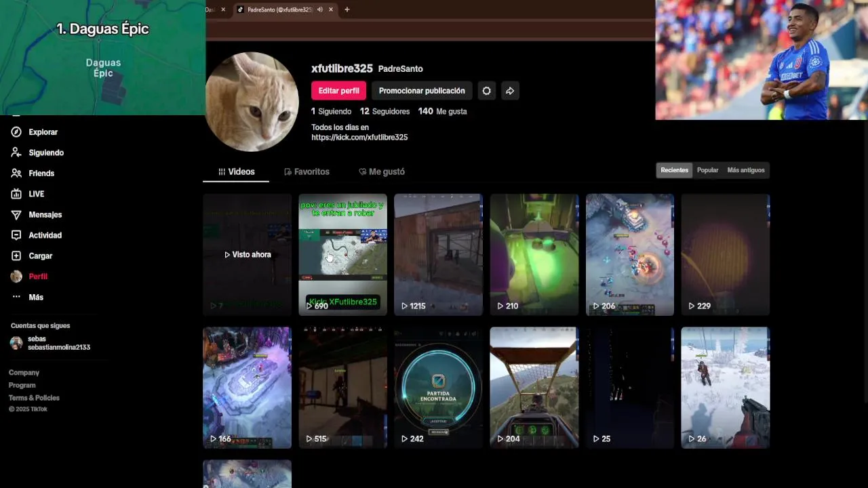Open the Actividad notification icon

16,235
